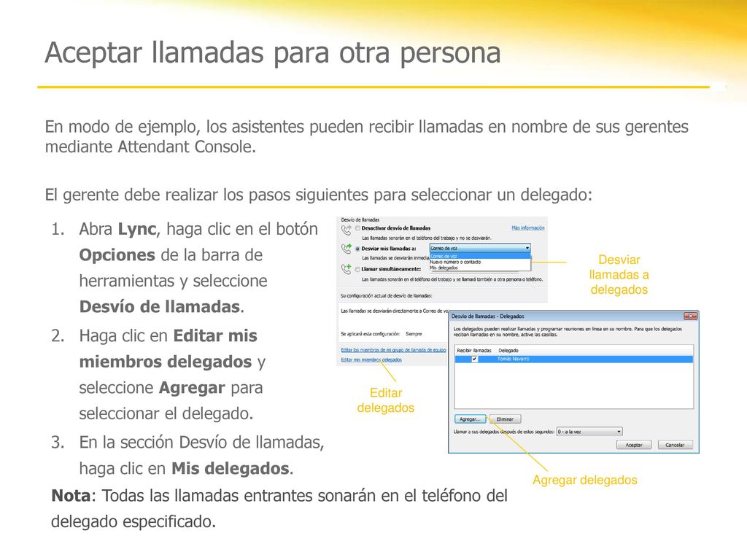Select Desviar mis llamadas a radio button

357,249
